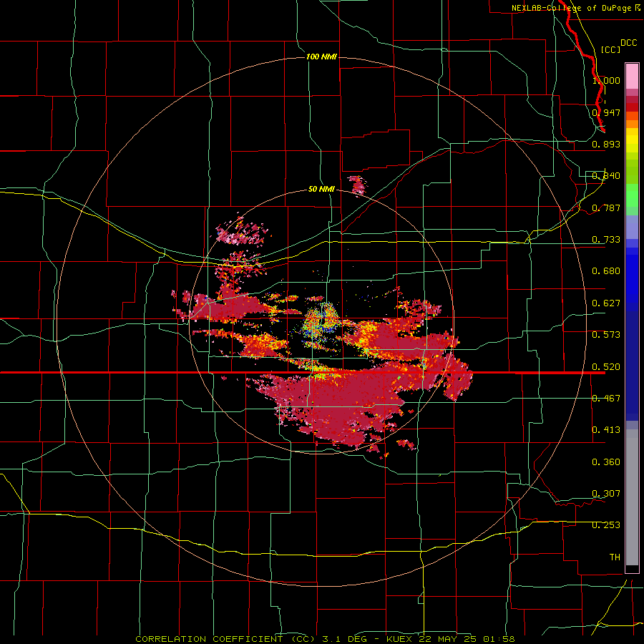
Task: Click the [CC] legend unit label
Action: coord(610,49)
